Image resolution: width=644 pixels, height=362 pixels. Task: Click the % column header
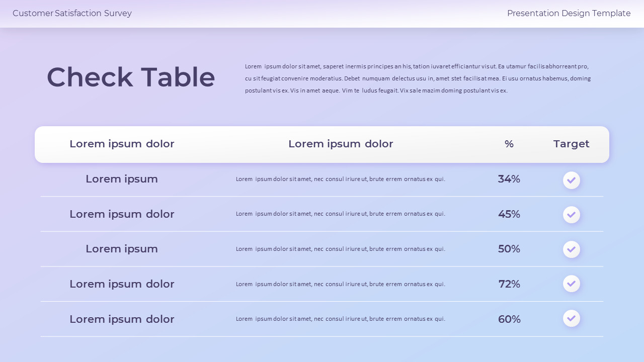(x=509, y=144)
